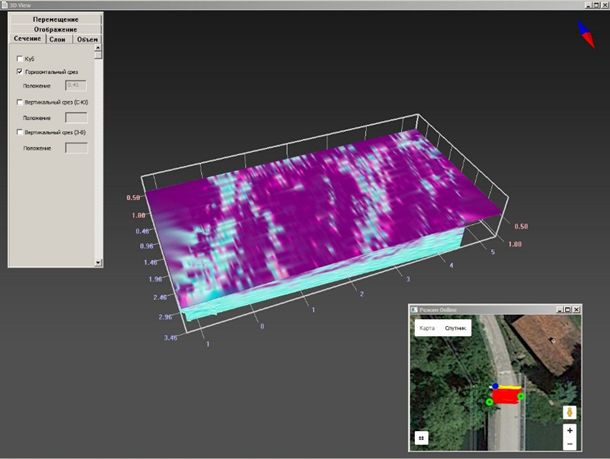Expand the Перемещение panel section
The image size is (610, 459).
[x=55, y=19]
